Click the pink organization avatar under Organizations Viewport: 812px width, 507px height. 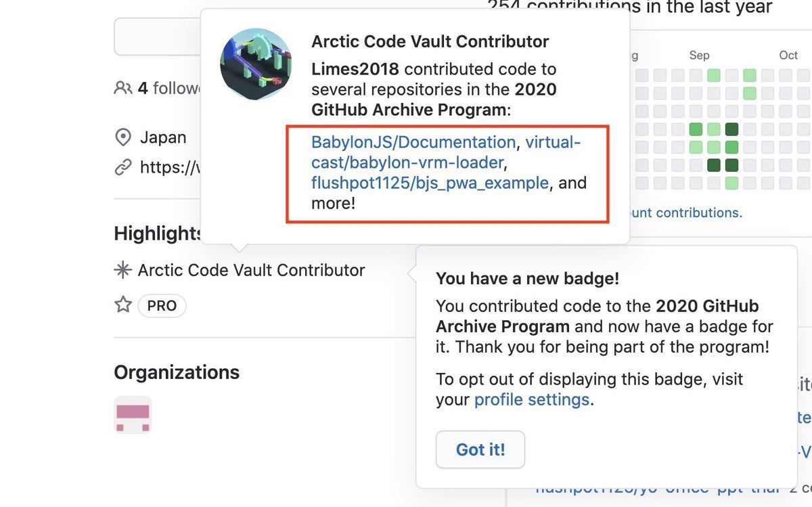coord(133,414)
